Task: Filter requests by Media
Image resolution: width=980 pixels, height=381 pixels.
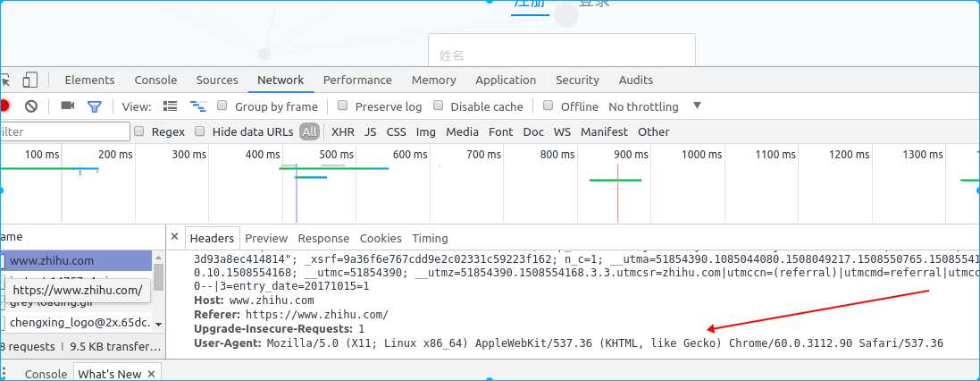Action: (463, 132)
